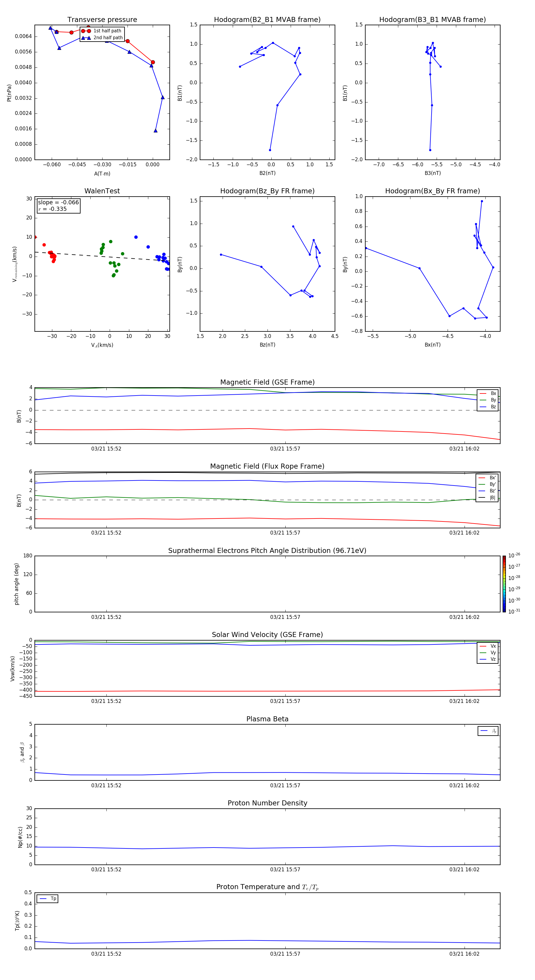Select Vz in the solar wind legend

click(488, 659)
